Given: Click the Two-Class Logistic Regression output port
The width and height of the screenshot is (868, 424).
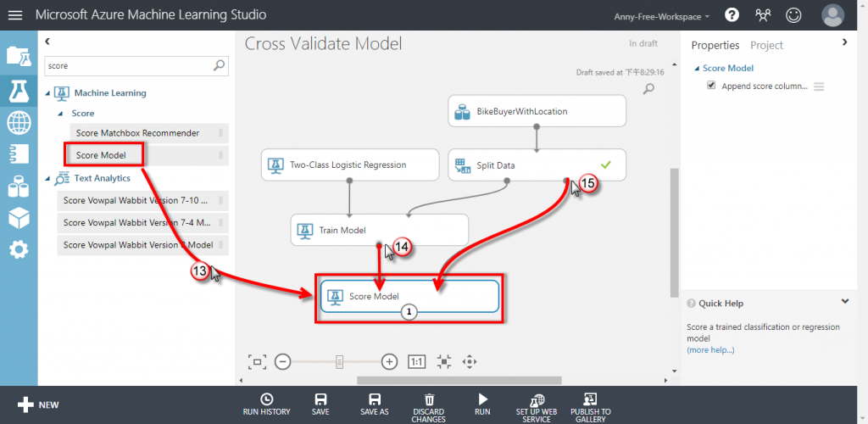Looking at the screenshot, I should [350, 181].
